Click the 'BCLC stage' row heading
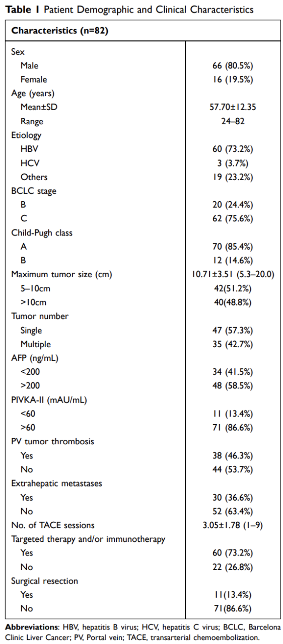The height and width of the screenshot is (644, 283). [x=33, y=191]
